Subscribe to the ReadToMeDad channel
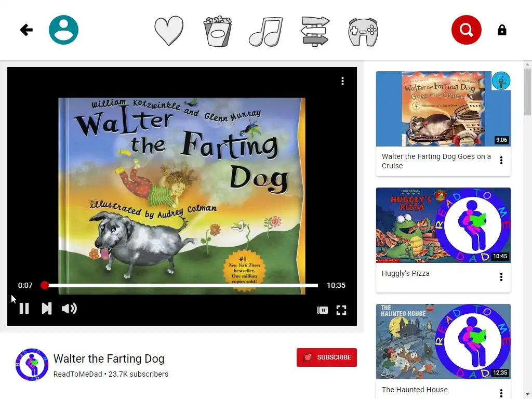The width and height of the screenshot is (532, 399). tap(326, 357)
